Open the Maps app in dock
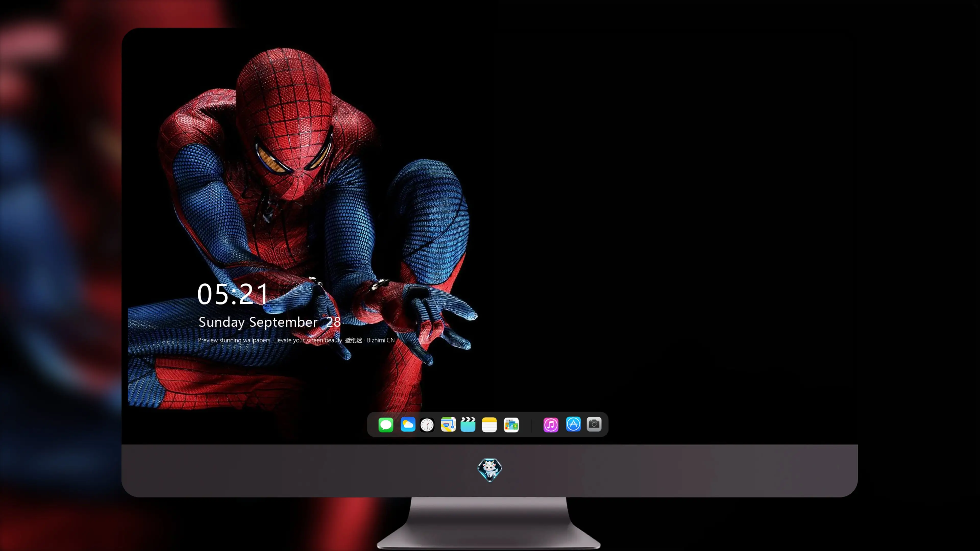 click(448, 424)
